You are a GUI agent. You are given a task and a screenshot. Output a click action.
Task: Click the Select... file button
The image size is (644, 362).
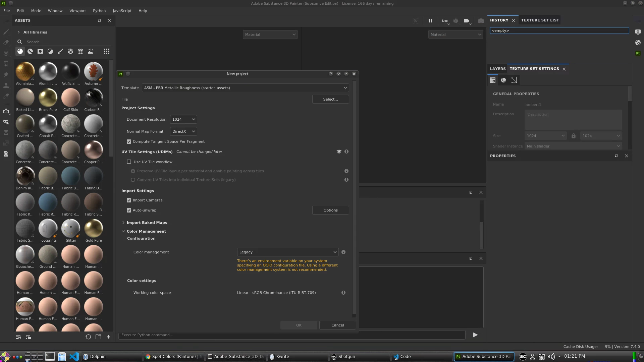[330, 99]
